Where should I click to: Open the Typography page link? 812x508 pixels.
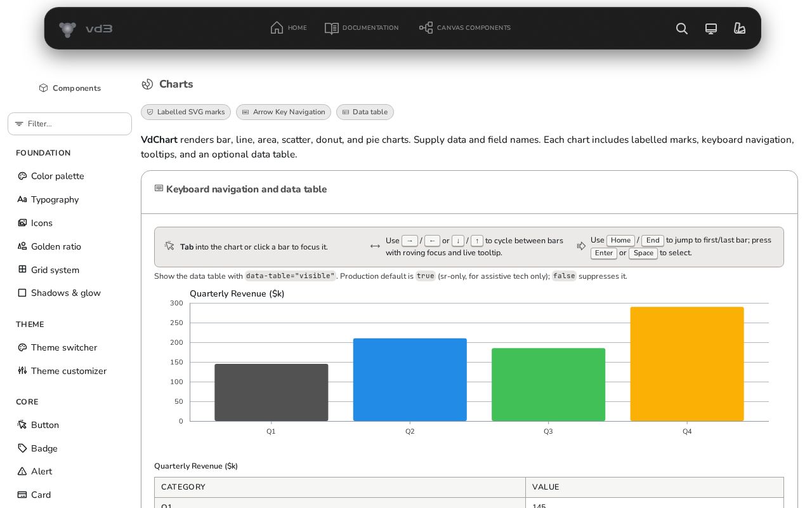coord(55,199)
